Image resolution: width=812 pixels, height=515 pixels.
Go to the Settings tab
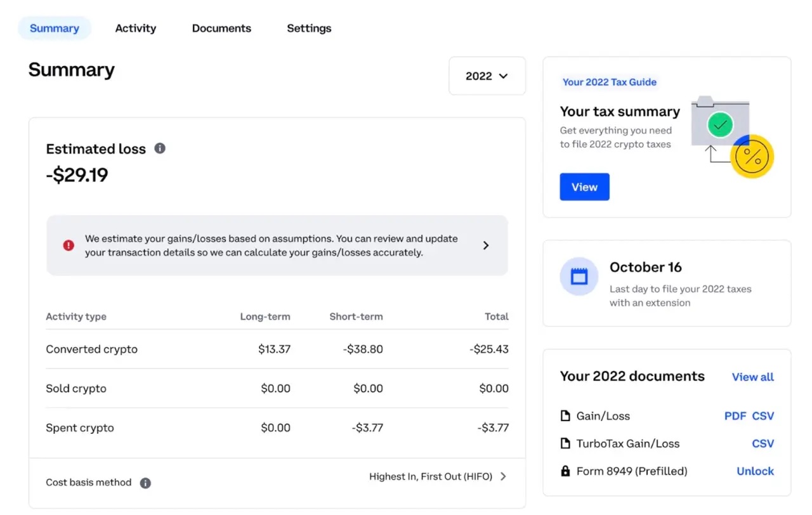(x=309, y=28)
